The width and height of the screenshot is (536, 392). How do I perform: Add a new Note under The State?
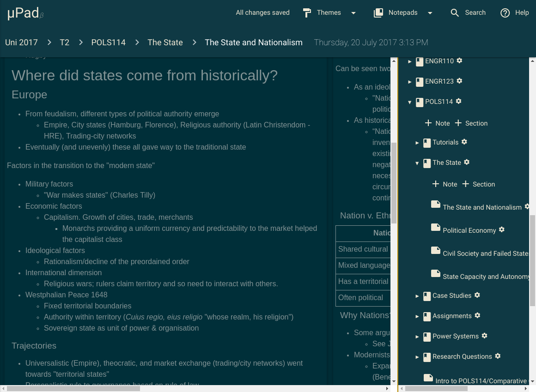(x=445, y=184)
